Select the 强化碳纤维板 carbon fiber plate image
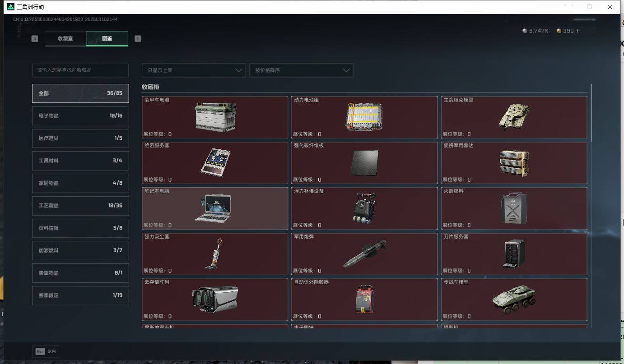The width and height of the screenshot is (624, 364). tap(365, 163)
